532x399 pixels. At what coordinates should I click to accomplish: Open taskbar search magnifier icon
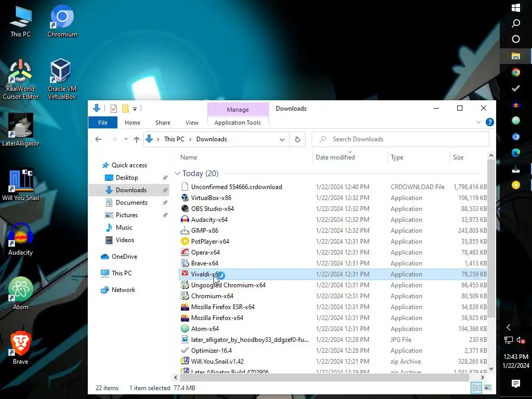click(516, 23)
